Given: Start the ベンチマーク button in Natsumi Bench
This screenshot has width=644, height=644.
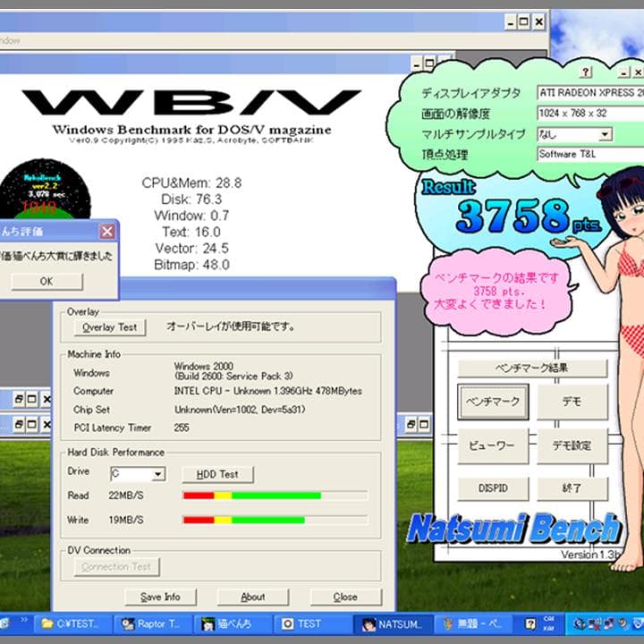Looking at the screenshot, I should click(493, 402).
